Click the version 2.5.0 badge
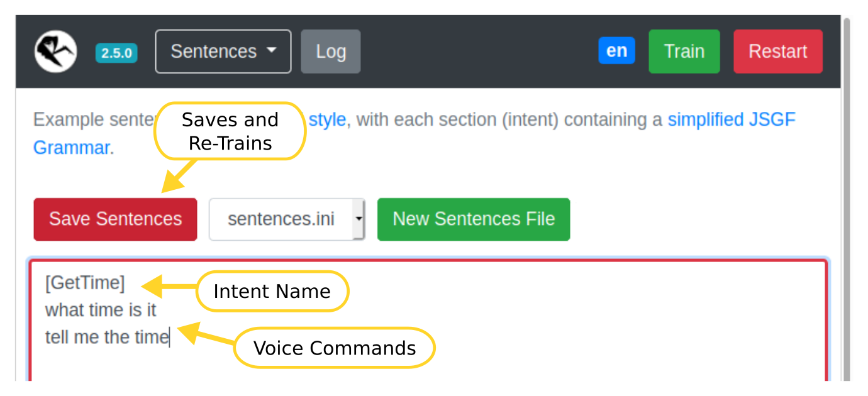 [116, 53]
